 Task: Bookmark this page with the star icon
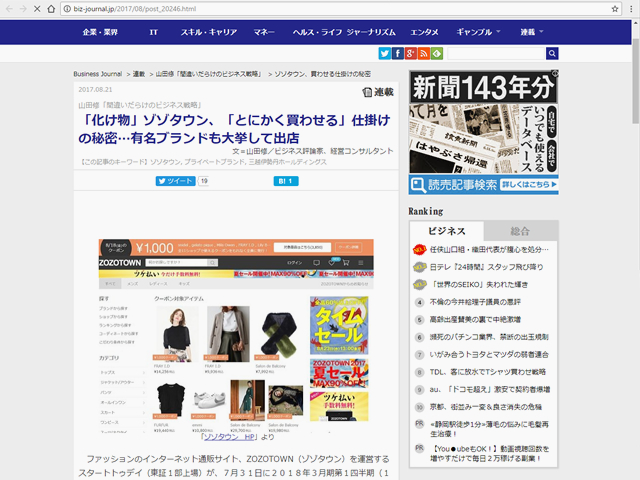click(600, 8)
